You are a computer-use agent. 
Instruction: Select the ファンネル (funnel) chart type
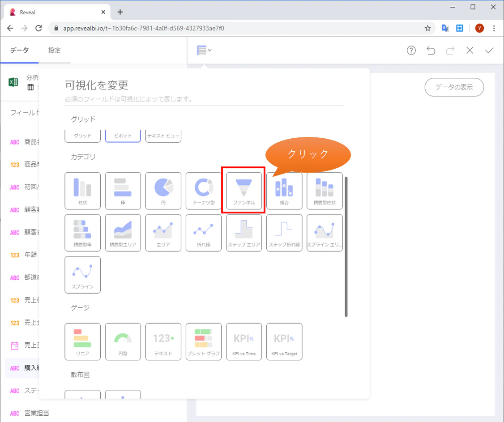tap(244, 191)
